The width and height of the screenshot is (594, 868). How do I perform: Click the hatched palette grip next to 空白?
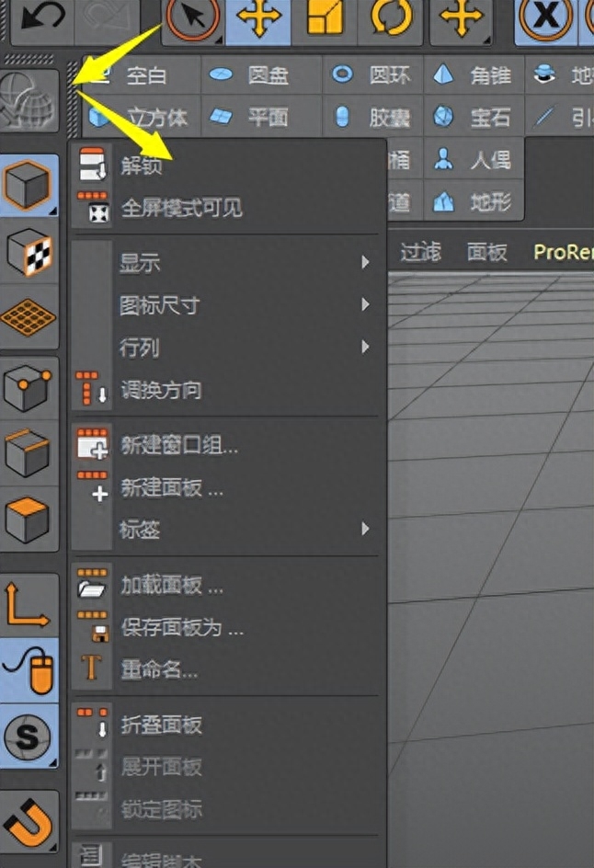(x=73, y=98)
